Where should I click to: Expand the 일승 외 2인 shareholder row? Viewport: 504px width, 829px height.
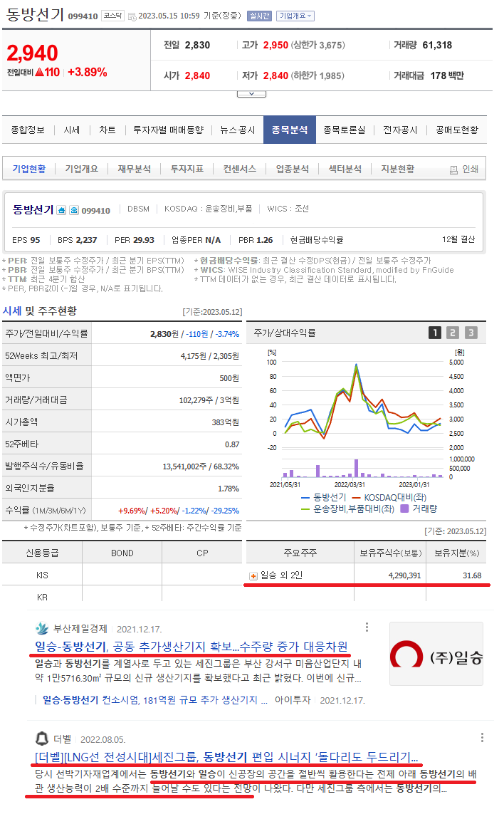click(253, 575)
